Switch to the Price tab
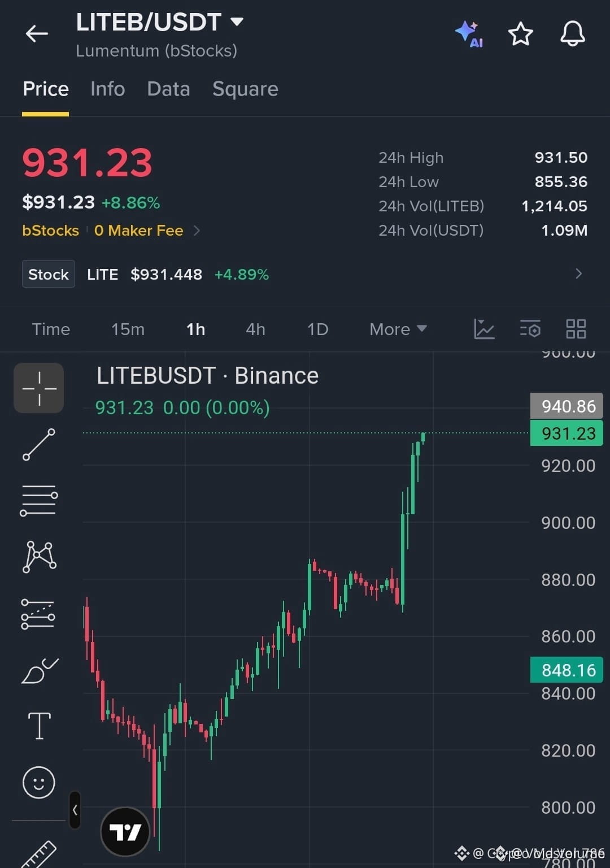This screenshot has height=868, width=610. tap(46, 89)
